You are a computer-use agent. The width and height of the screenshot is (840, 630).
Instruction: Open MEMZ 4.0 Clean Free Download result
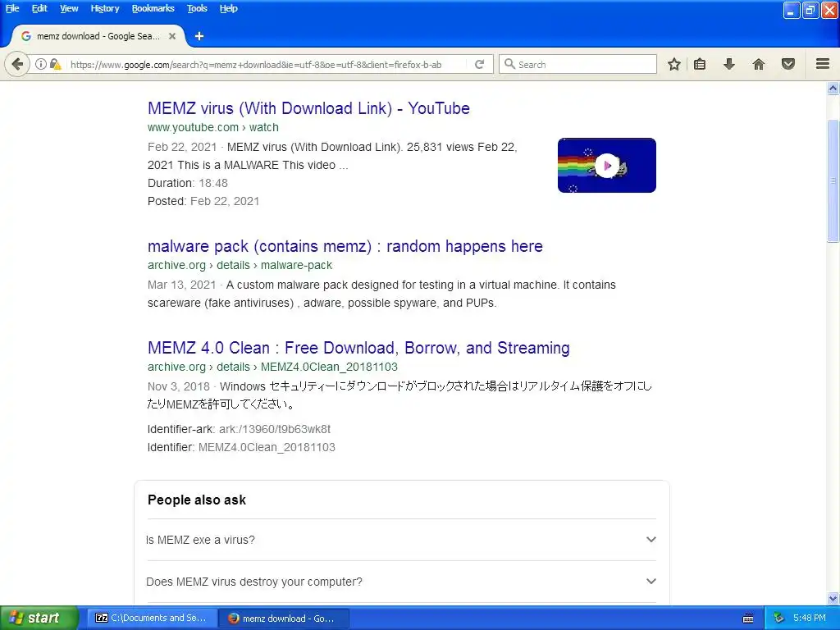(358, 348)
